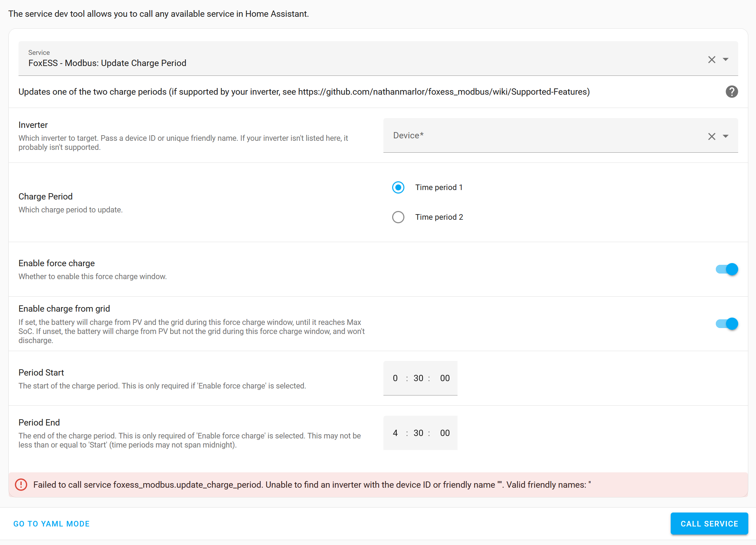Image resolution: width=756 pixels, height=545 pixels.
Task: Turn off the Enable charge from grid toggle
Action: pos(726,324)
